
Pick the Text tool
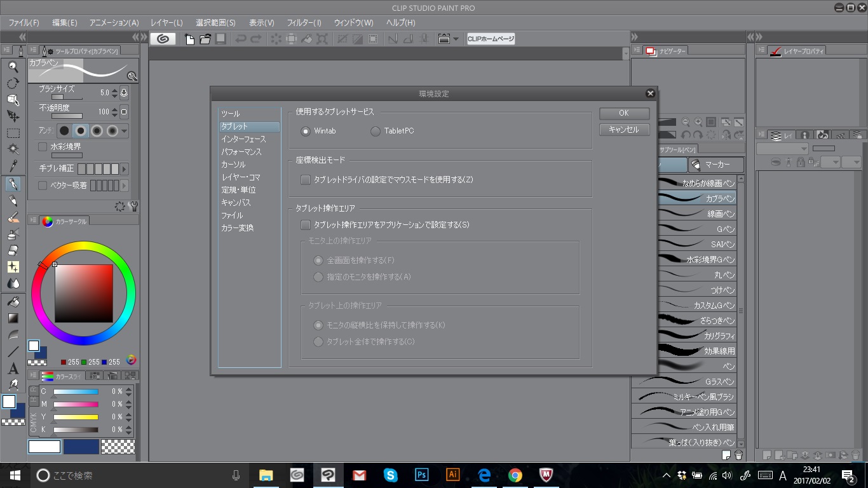[13, 369]
